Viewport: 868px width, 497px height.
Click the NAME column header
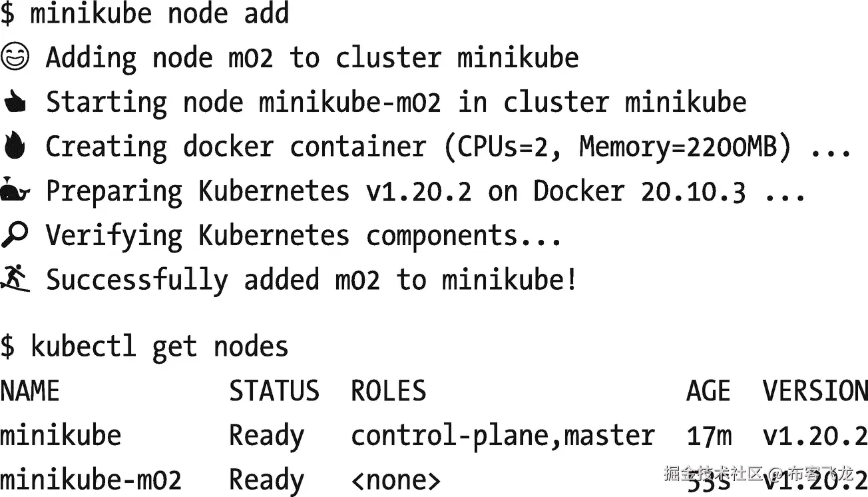(x=30, y=391)
